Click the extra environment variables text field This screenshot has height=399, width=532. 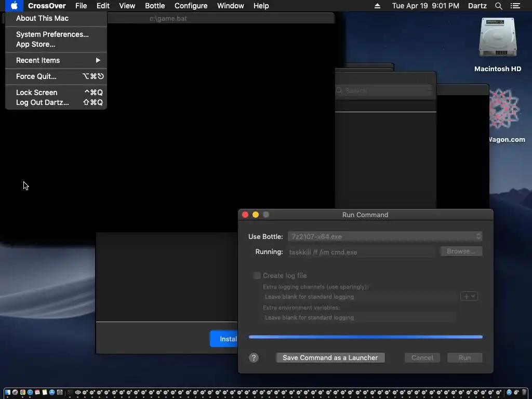click(x=361, y=317)
